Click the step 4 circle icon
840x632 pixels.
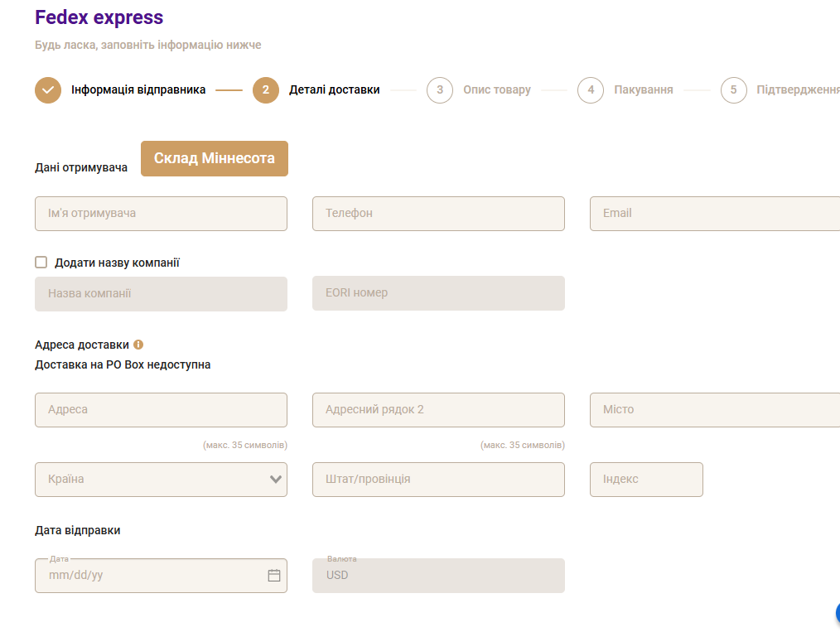coord(591,90)
